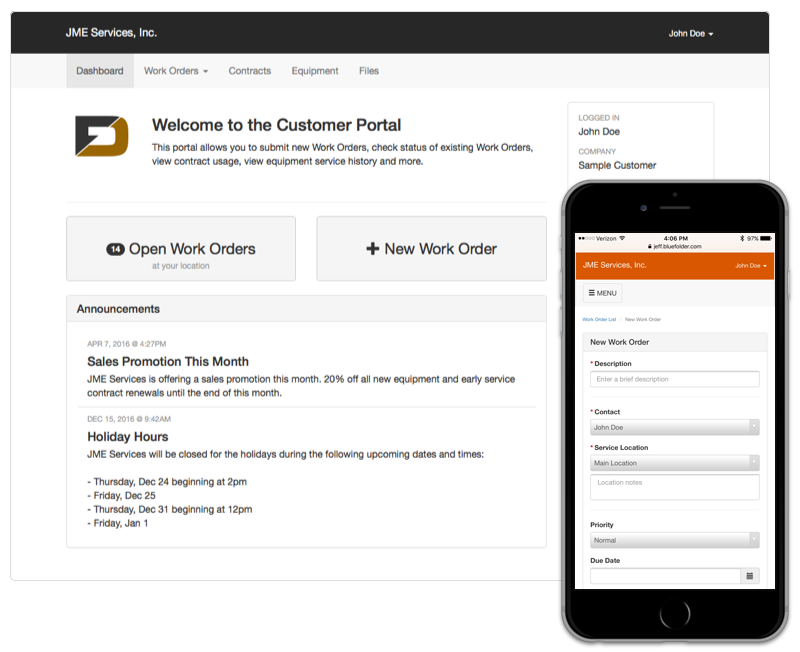Open the Priority dropdown set to Normal

point(674,540)
